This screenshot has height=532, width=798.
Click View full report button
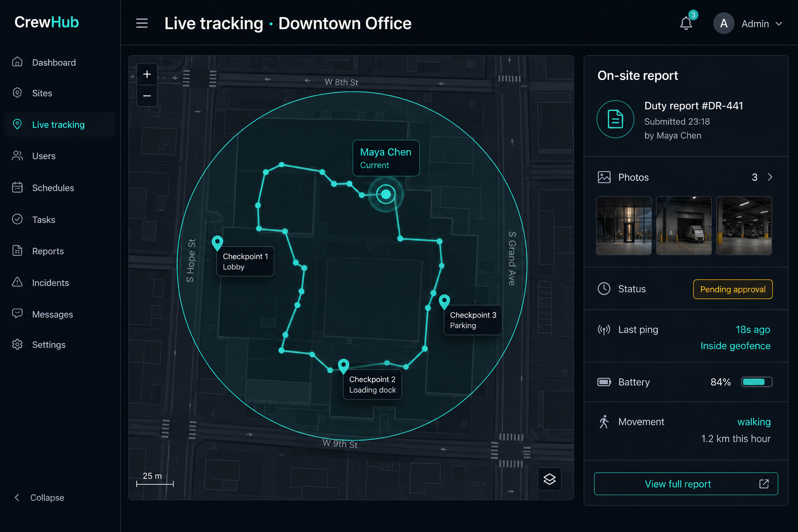[x=686, y=484]
